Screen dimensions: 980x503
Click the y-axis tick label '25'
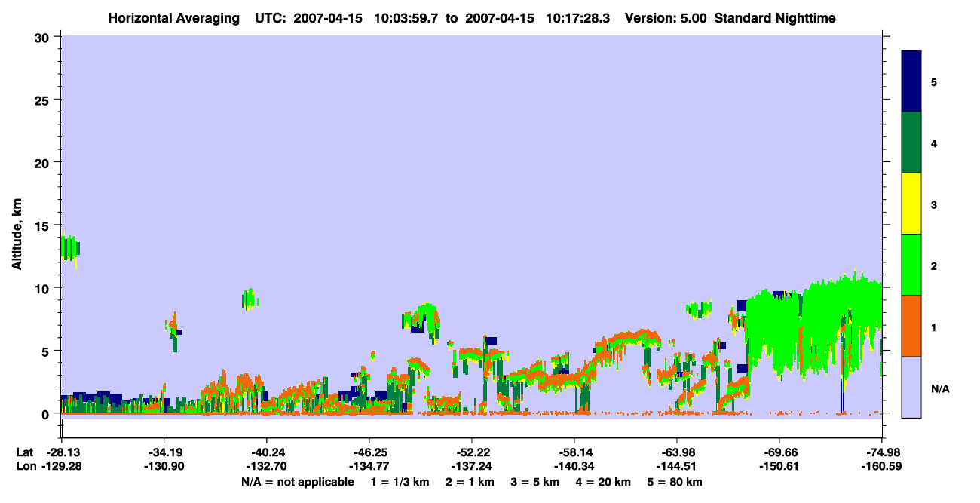click(44, 100)
